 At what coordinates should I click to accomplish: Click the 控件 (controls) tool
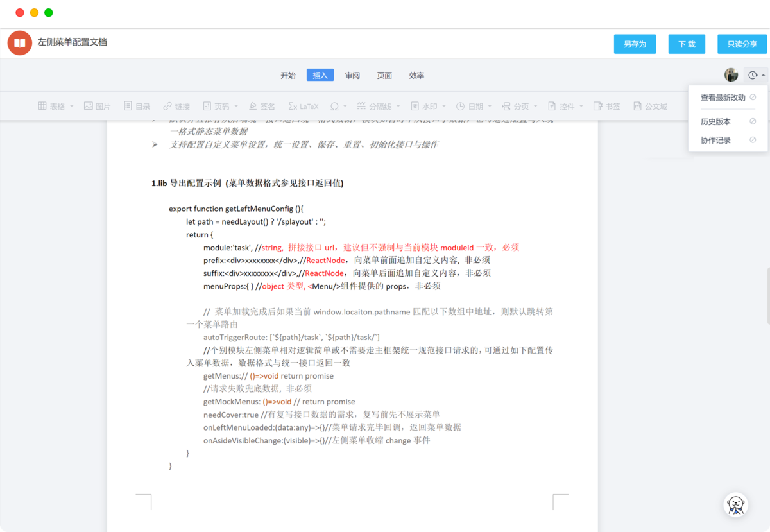[561, 107]
